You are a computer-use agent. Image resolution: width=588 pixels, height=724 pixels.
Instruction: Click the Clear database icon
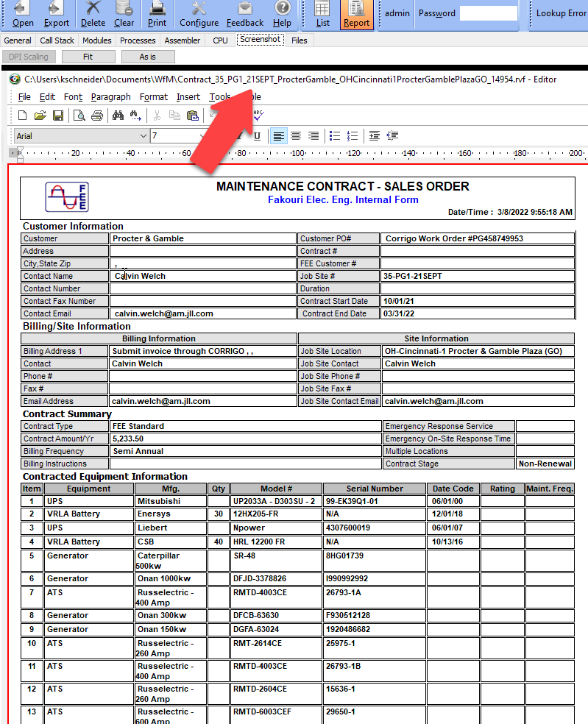124,14
